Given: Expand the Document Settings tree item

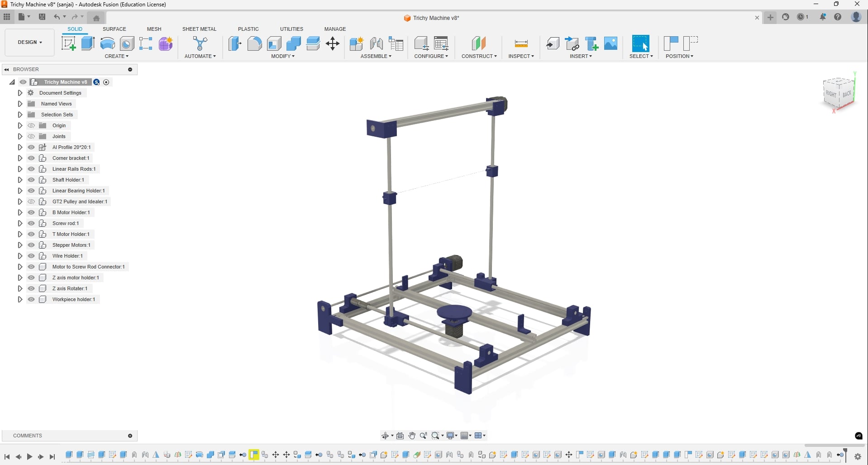Looking at the screenshot, I should 19,92.
